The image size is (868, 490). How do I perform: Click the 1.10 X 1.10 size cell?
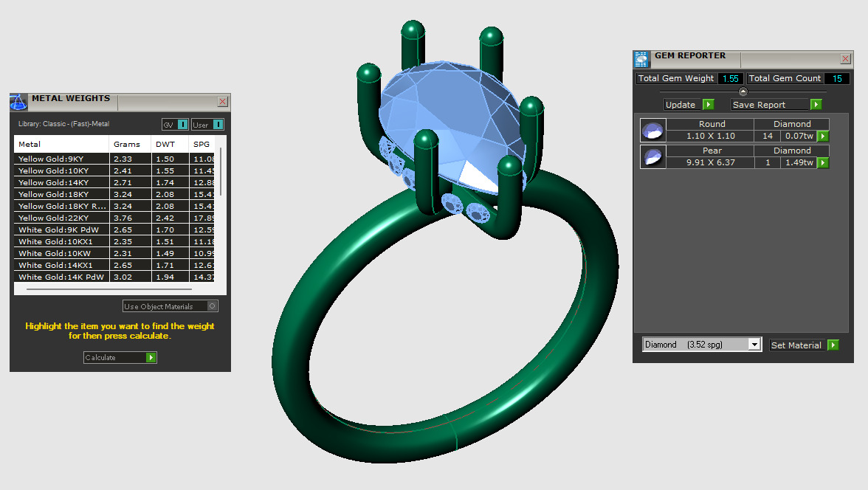(x=710, y=137)
